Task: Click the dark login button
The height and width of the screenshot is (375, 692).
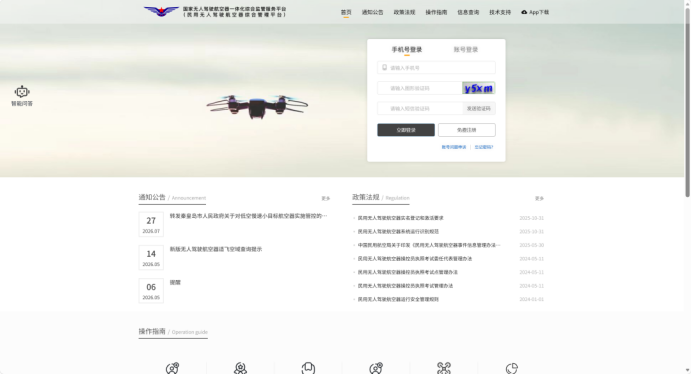Action: pyautogui.click(x=406, y=130)
